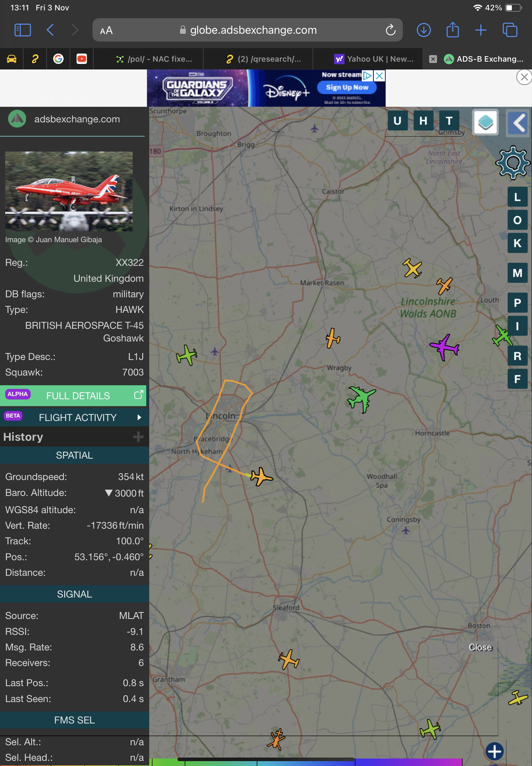Open the Safari share sheet
This screenshot has width=532, height=766.
click(x=452, y=29)
